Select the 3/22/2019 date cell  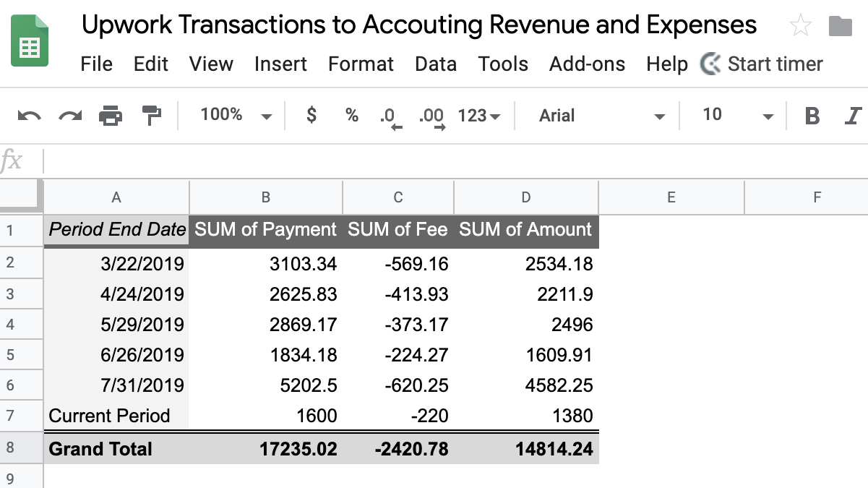116,263
